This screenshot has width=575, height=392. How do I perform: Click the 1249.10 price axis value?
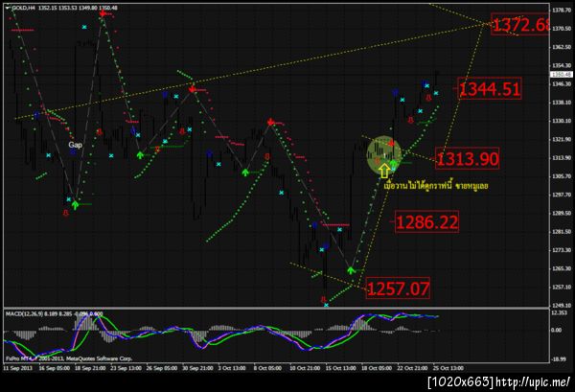coord(562,305)
